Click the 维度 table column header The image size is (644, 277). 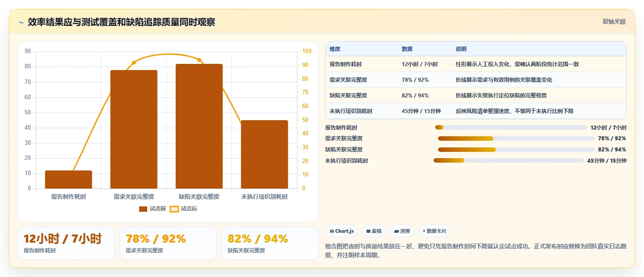335,49
